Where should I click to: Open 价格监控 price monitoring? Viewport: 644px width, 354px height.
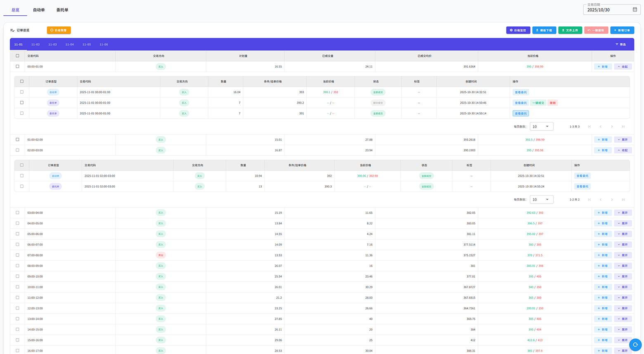(518, 30)
